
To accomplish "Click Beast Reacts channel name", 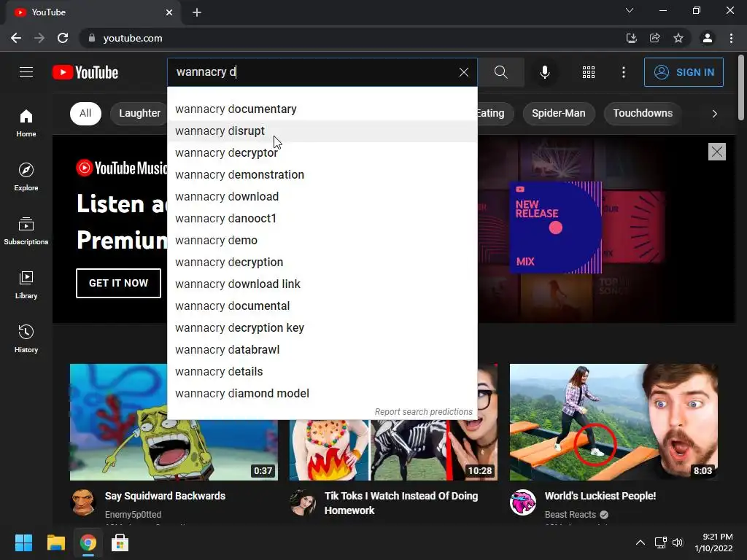I will pyautogui.click(x=570, y=515).
